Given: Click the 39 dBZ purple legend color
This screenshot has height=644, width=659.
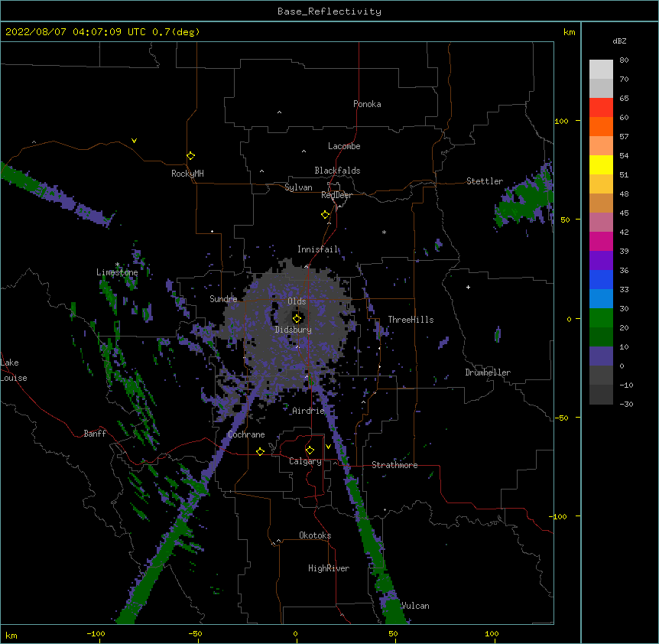Looking at the screenshot, I should click(x=601, y=260).
